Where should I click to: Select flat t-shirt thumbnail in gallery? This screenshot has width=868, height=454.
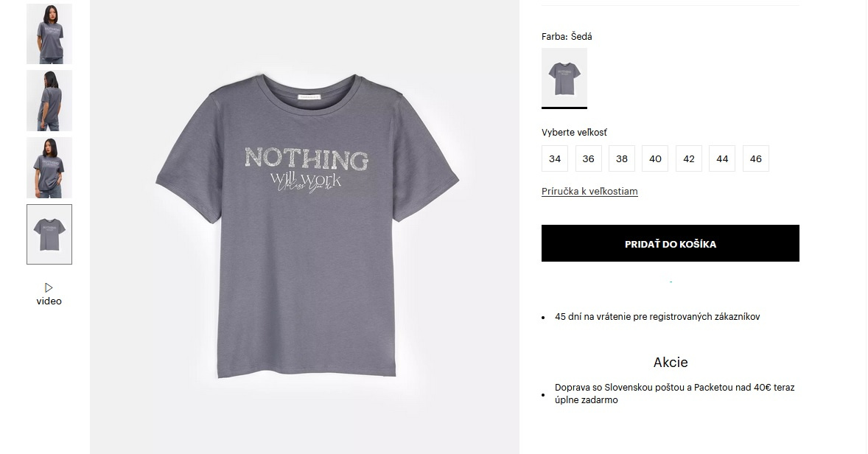(49, 234)
